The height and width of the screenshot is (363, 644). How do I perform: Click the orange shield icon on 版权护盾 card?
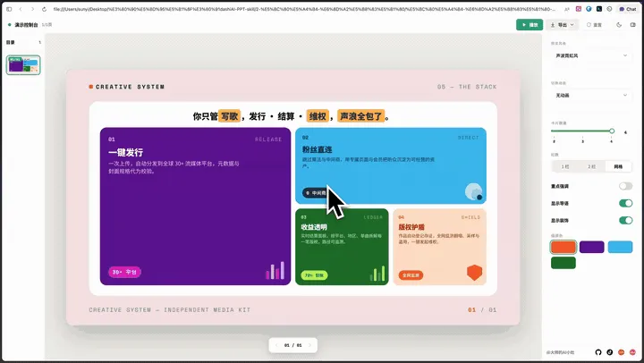pos(474,273)
